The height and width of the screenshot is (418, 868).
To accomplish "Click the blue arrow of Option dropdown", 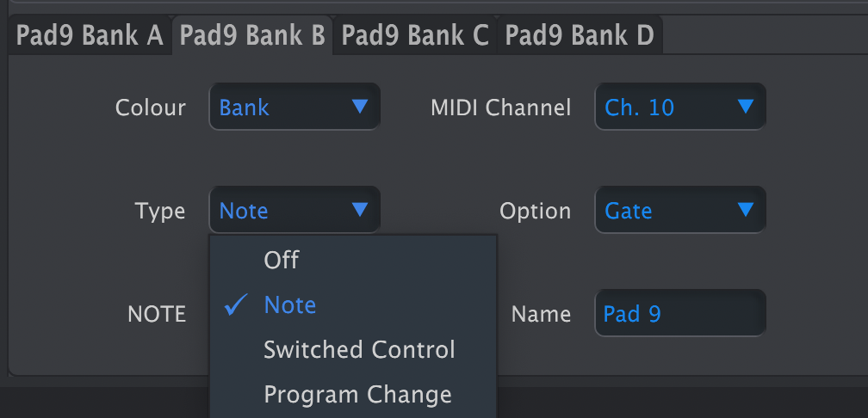I will (746, 209).
